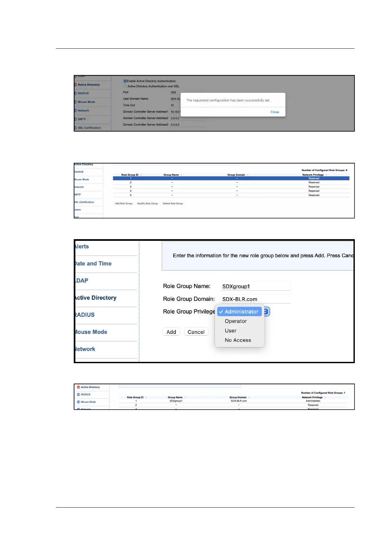Open Network in the success dialog screenshot sidebar

83,111
